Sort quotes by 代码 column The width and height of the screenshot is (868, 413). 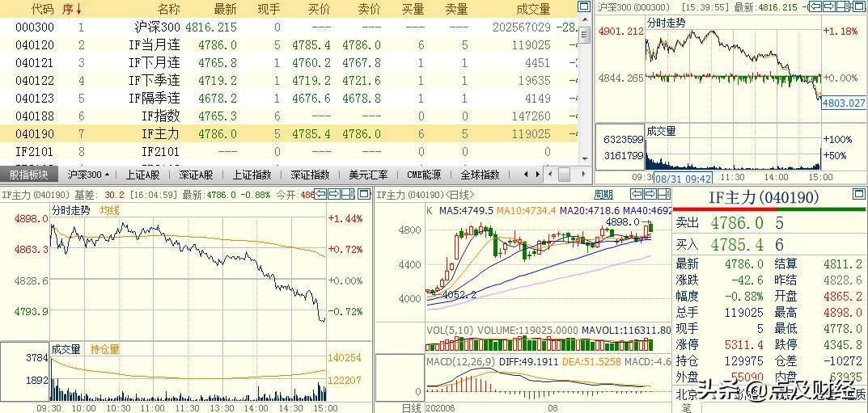click(x=43, y=9)
